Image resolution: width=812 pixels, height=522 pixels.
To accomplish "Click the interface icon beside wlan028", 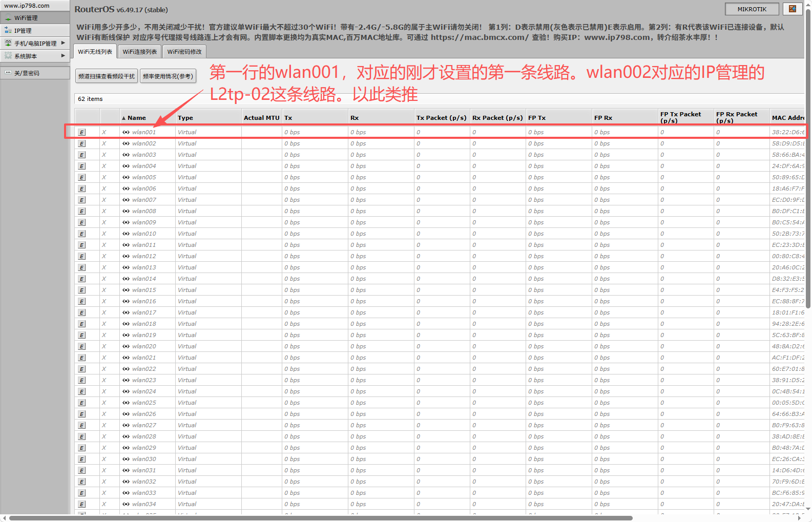I will point(126,436).
